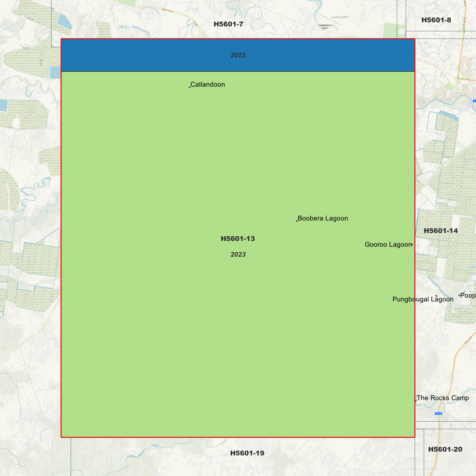
Task: Toggle the blue 2023 header band
Action: [x=238, y=55]
